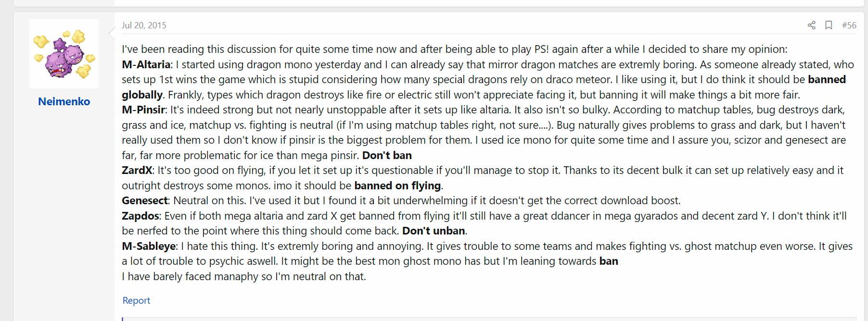This screenshot has height=321, width=868.
Task: Click the bold Genesect heading
Action: tap(145, 200)
